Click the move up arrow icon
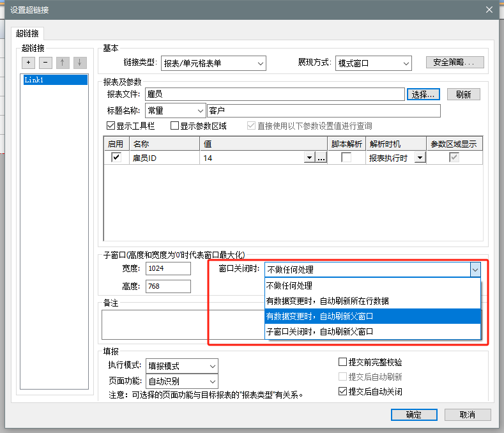This screenshot has width=504, height=433. (x=63, y=63)
